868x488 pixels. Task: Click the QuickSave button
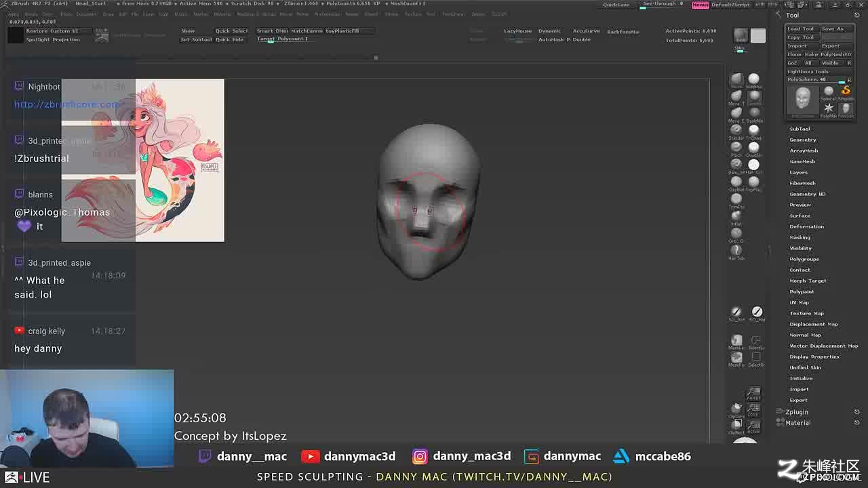point(616,5)
